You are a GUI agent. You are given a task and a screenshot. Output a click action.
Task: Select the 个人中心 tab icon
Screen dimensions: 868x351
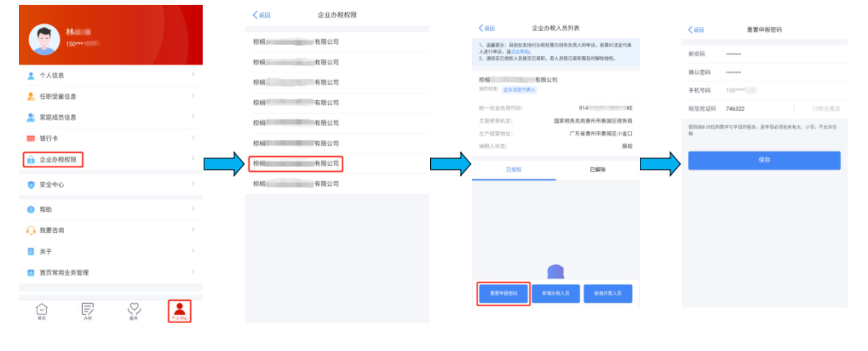(x=180, y=309)
